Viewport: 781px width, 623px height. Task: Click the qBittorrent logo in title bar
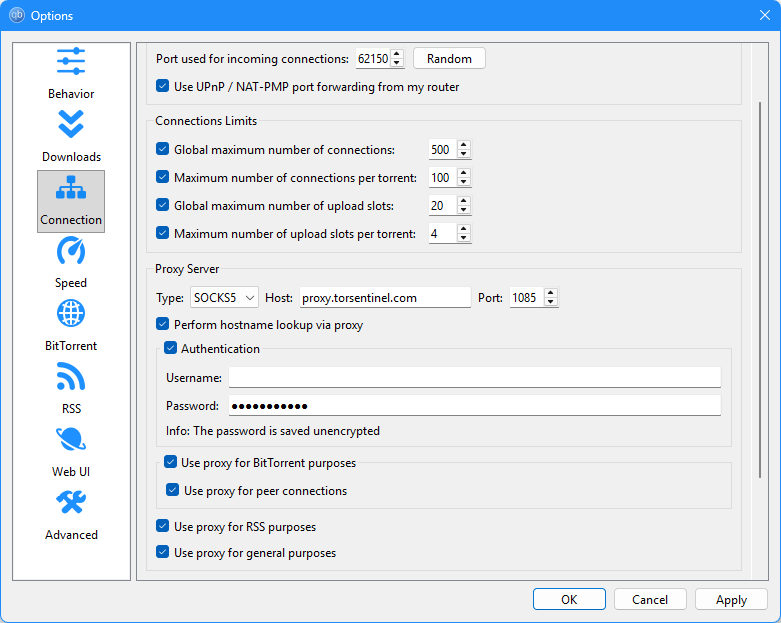pos(17,15)
